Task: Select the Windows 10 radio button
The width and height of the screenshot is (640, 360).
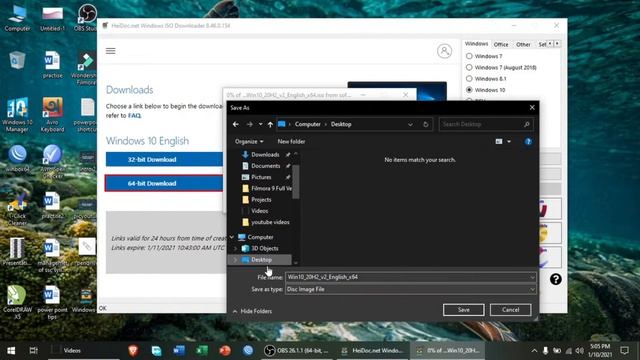Action: point(469,90)
